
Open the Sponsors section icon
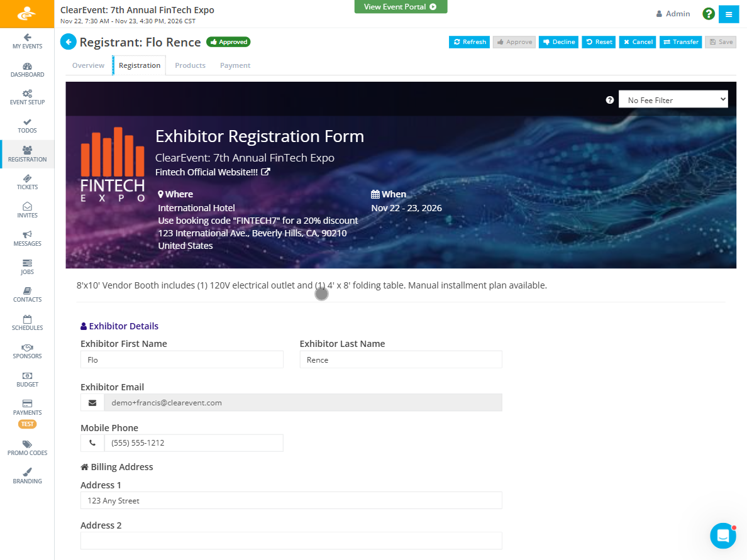point(27,351)
